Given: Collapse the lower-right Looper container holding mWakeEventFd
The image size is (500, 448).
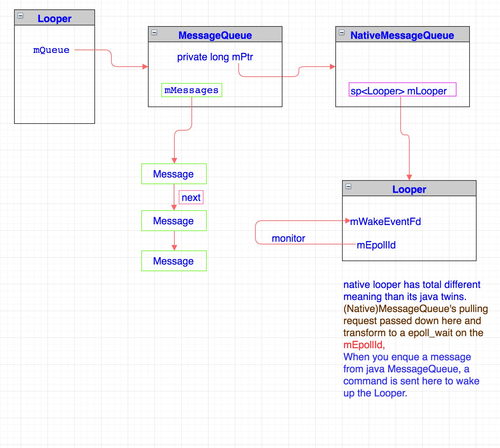Looking at the screenshot, I should 348,186.
